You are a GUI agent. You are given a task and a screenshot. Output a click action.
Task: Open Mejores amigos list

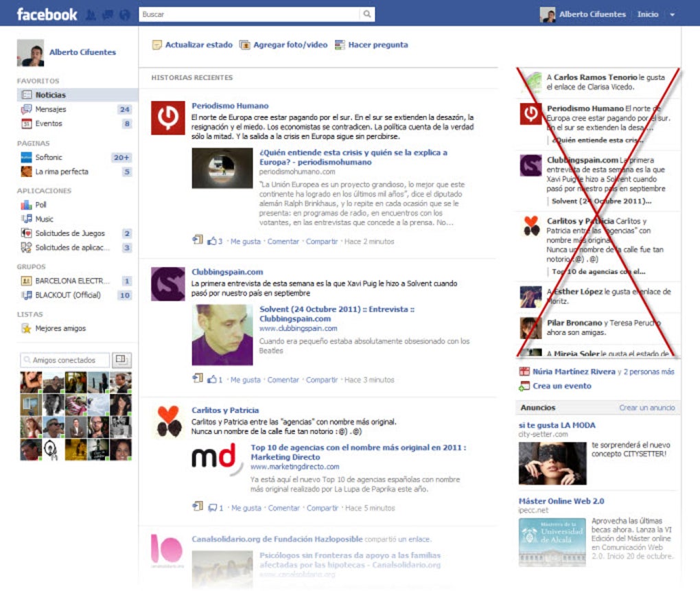click(x=60, y=329)
